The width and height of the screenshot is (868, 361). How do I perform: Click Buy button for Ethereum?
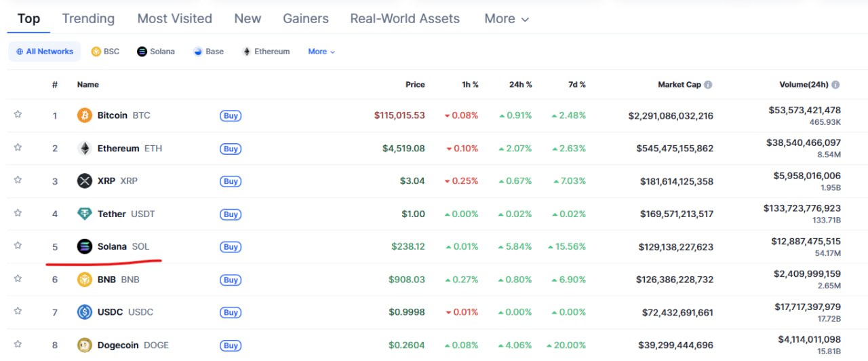pos(231,149)
